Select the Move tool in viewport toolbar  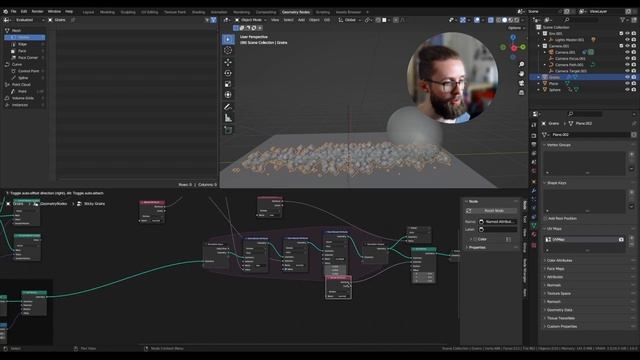point(228,62)
